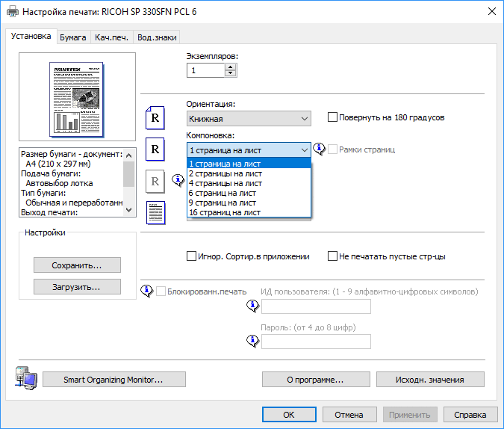Click the layout R icon beside Компоновка
Viewport: 504px width, 429px height.
point(154,149)
